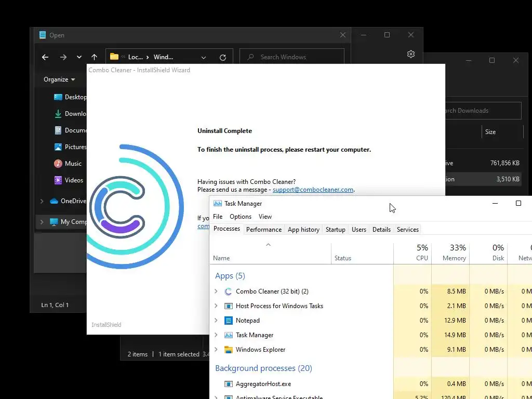
Task: Click the Music icon in sidebar
Action: tap(58, 164)
